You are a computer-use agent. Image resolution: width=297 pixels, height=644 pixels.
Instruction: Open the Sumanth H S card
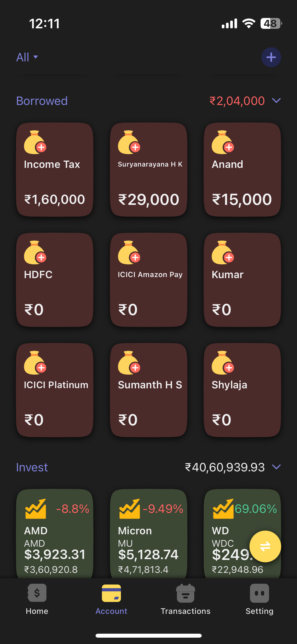(149, 390)
